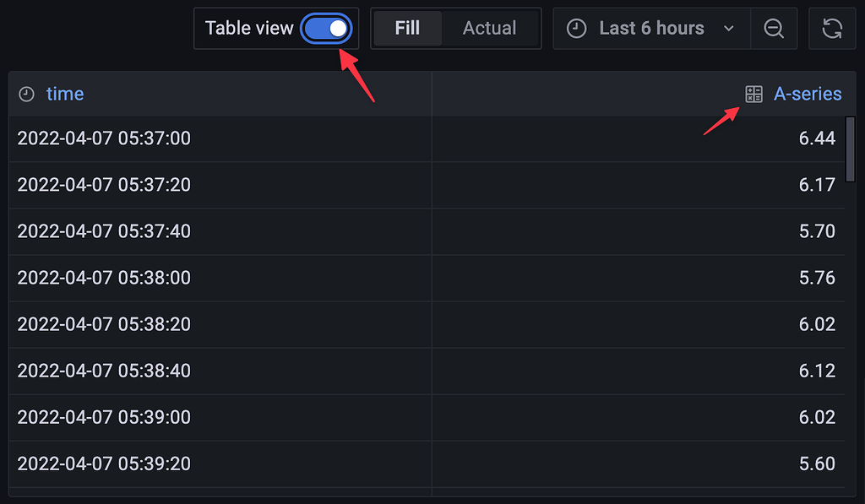Select the 2022-04-07 05:38:00 timestamp cell

click(x=104, y=278)
